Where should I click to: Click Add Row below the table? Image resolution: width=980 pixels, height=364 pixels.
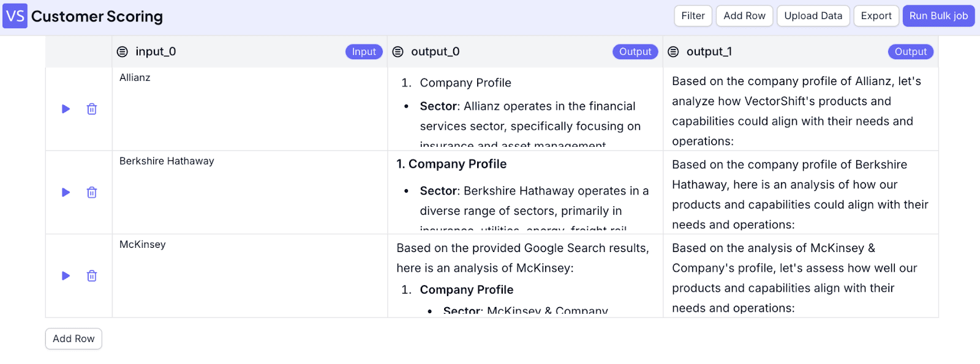73,339
